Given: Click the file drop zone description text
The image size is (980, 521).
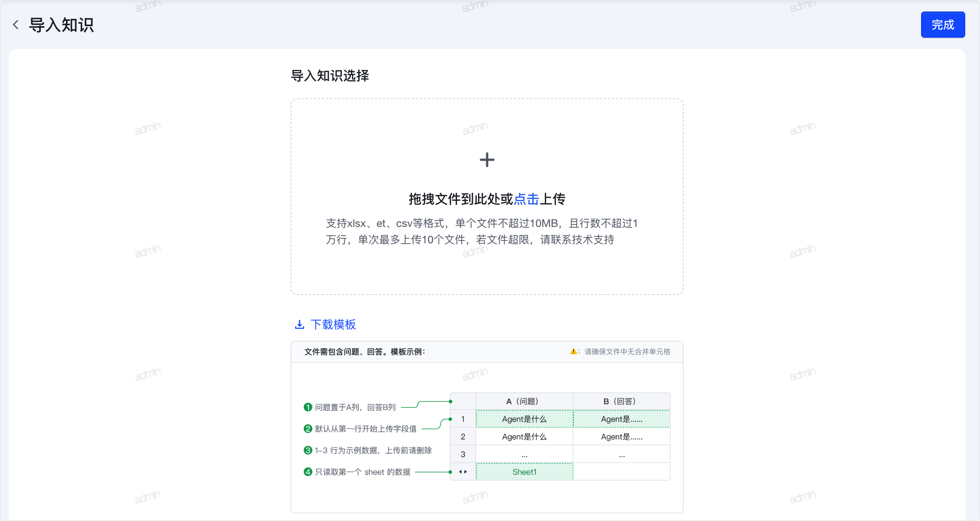Looking at the screenshot, I should (x=481, y=231).
